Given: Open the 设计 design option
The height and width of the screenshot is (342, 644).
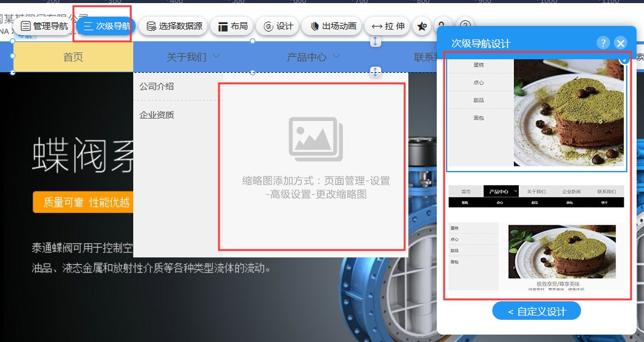Looking at the screenshot, I should [278, 27].
